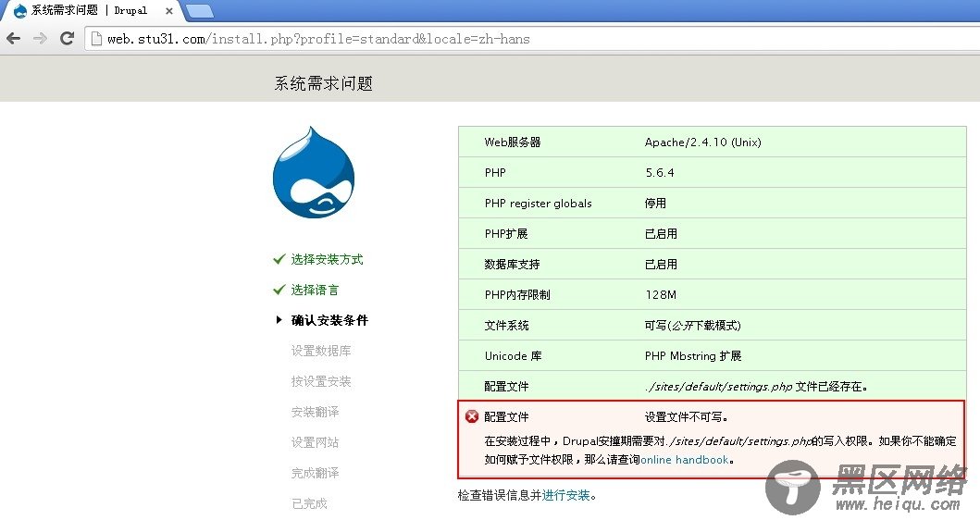
Task: Open the online handbook link
Action: tap(685, 460)
